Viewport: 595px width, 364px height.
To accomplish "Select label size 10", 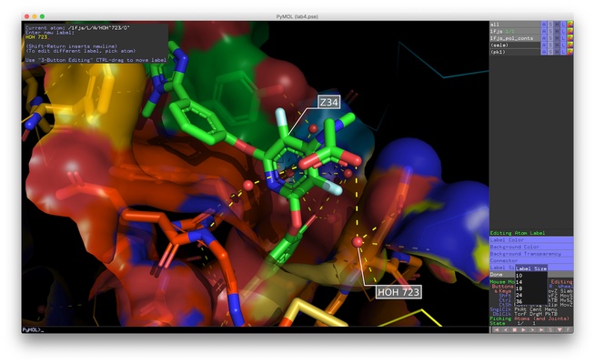I will pyautogui.click(x=531, y=276).
